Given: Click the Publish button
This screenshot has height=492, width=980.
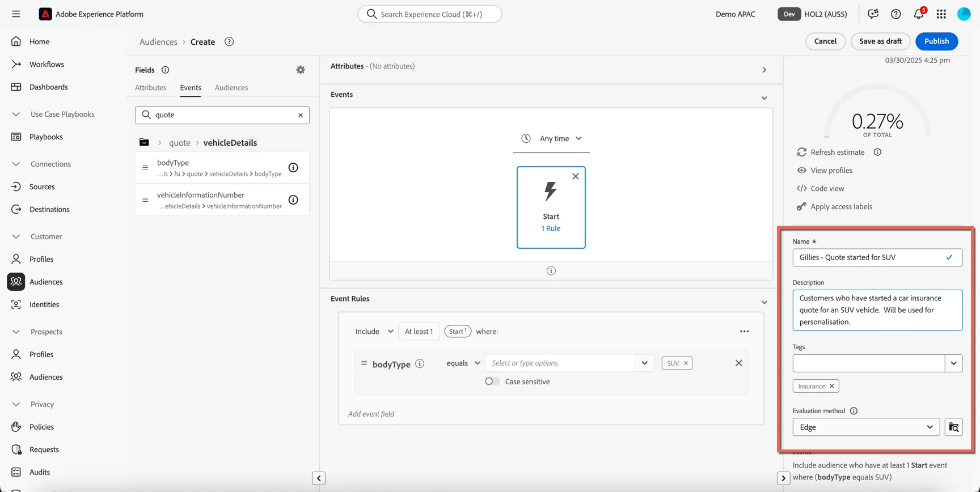Looking at the screenshot, I should [936, 41].
